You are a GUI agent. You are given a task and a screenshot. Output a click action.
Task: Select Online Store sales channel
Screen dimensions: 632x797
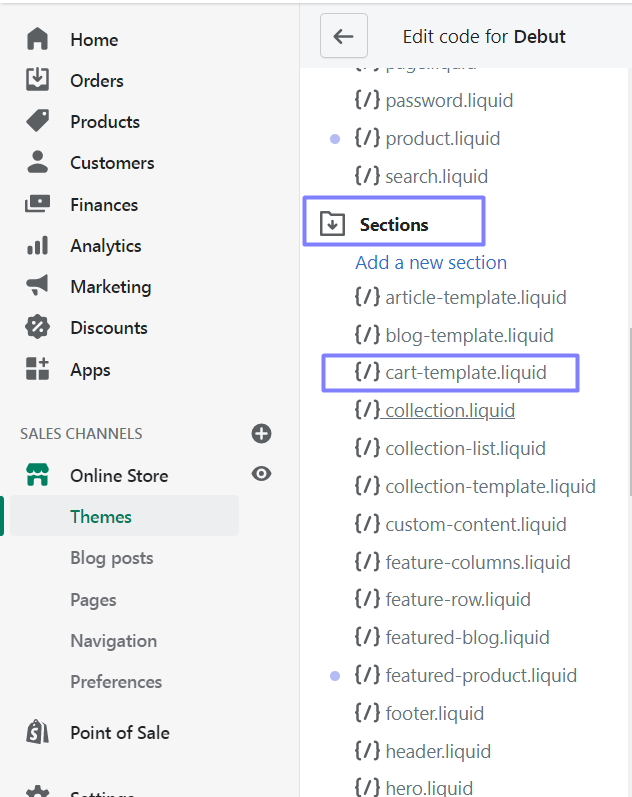[x=119, y=476]
